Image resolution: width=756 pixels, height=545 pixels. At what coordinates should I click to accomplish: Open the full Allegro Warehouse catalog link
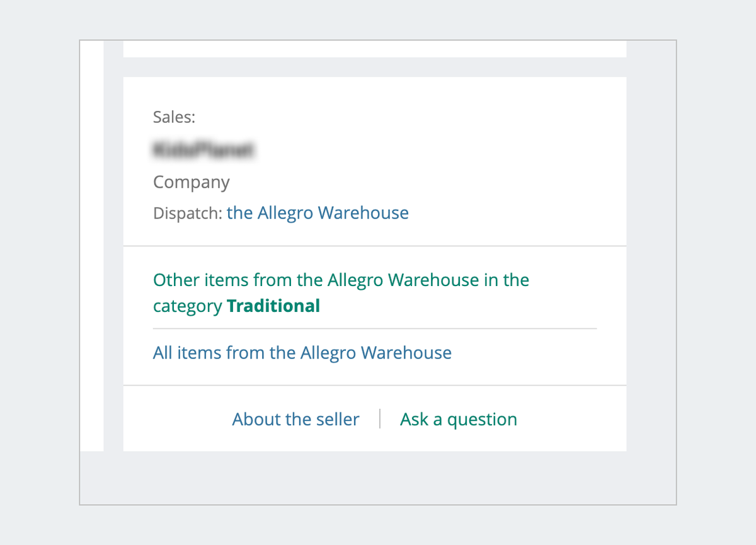tap(302, 353)
